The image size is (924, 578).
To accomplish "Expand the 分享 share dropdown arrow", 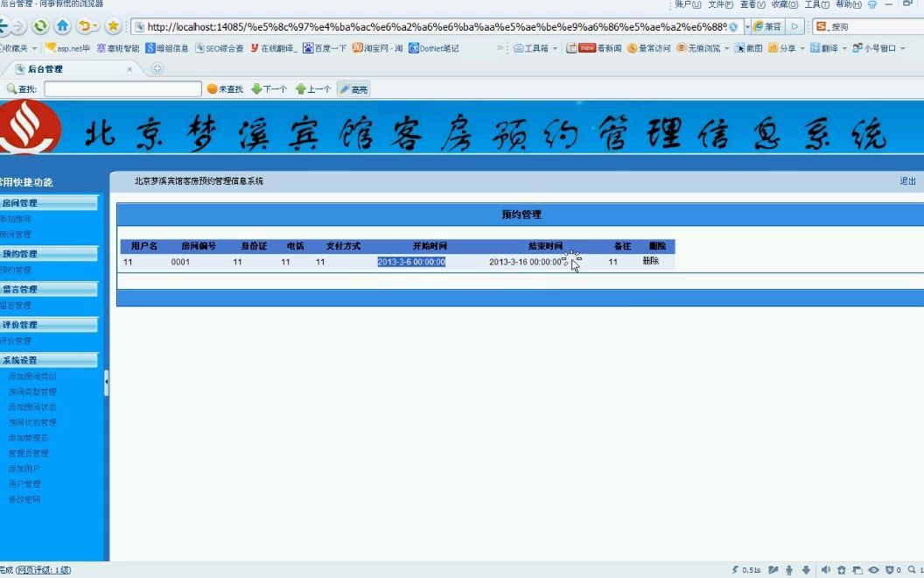I will pyautogui.click(x=801, y=49).
